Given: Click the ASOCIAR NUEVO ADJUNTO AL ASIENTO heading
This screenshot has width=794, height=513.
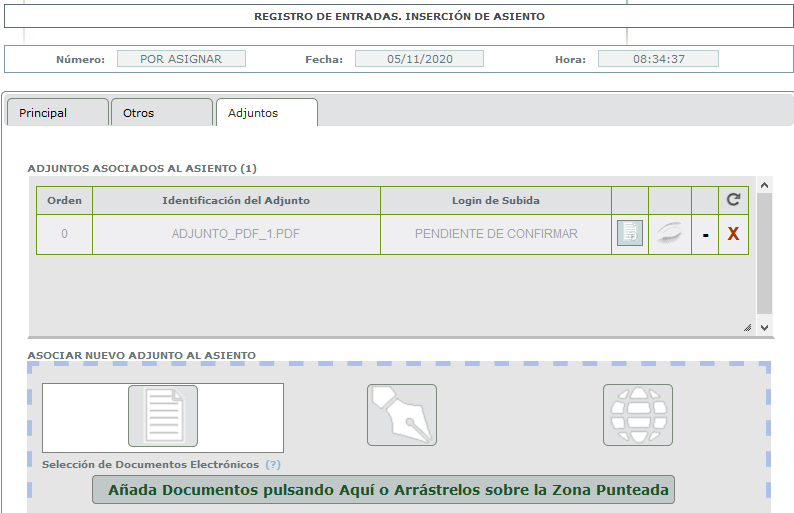Looking at the screenshot, I should point(141,356).
